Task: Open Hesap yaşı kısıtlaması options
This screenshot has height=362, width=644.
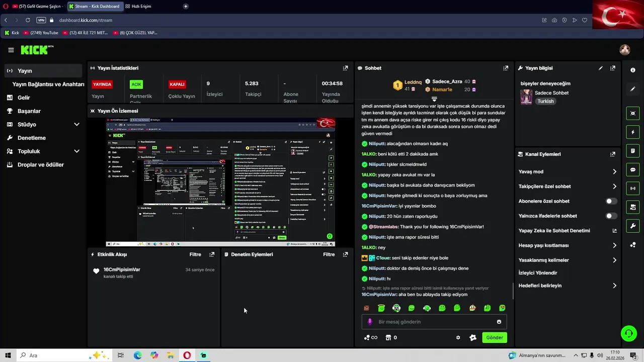Action: 568,245
